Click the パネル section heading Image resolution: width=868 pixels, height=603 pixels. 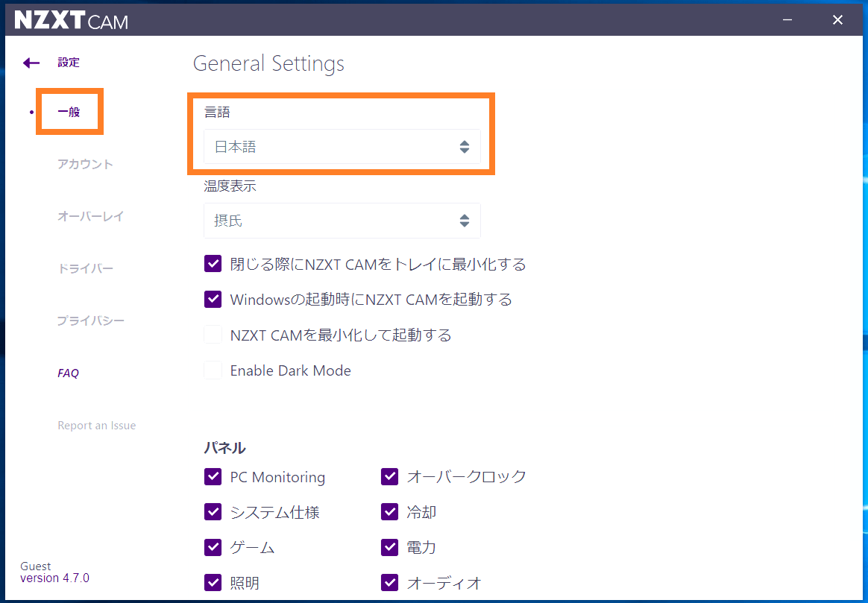click(x=224, y=447)
